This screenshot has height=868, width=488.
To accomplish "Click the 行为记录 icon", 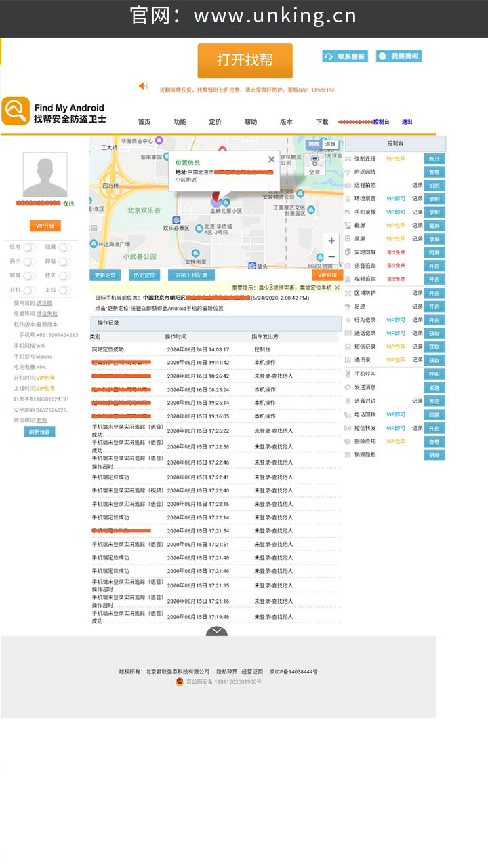I will pos(348,320).
